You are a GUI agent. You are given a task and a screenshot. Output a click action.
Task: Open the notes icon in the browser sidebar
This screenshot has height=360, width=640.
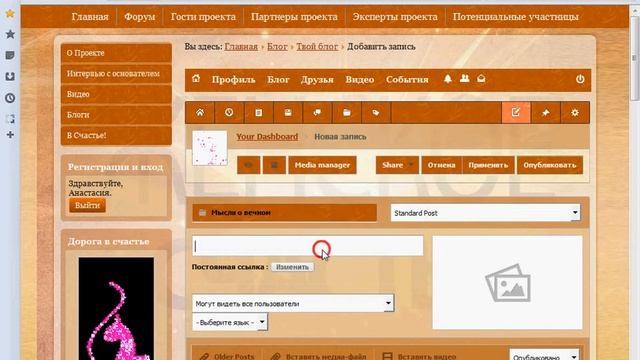[x=10, y=56]
